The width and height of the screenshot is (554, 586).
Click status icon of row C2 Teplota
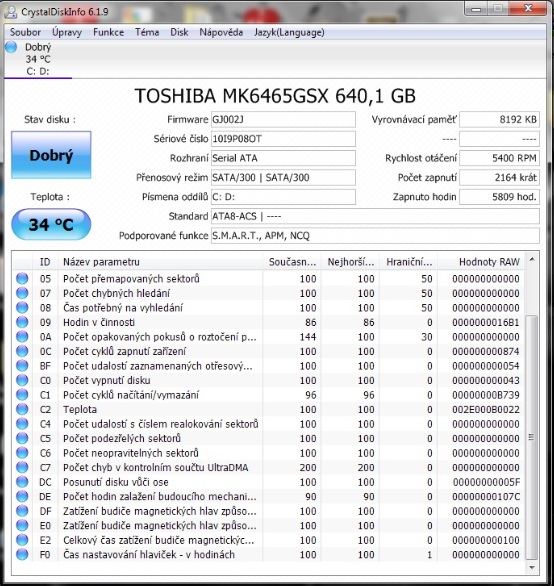22,409
